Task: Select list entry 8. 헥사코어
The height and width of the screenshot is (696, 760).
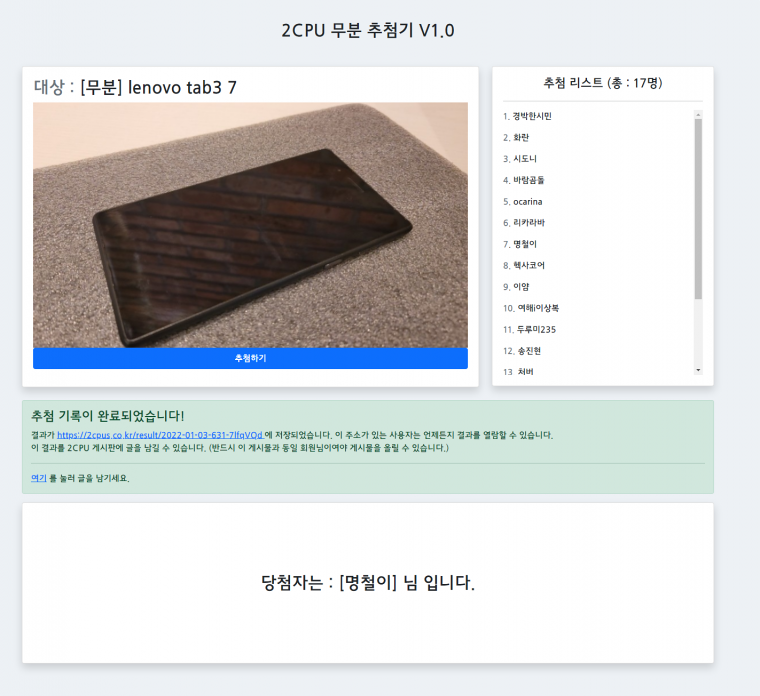Action: pyautogui.click(x=524, y=266)
